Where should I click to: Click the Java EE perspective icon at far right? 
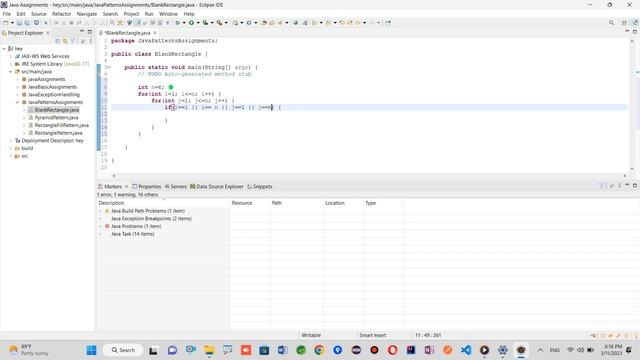click(x=635, y=23)
